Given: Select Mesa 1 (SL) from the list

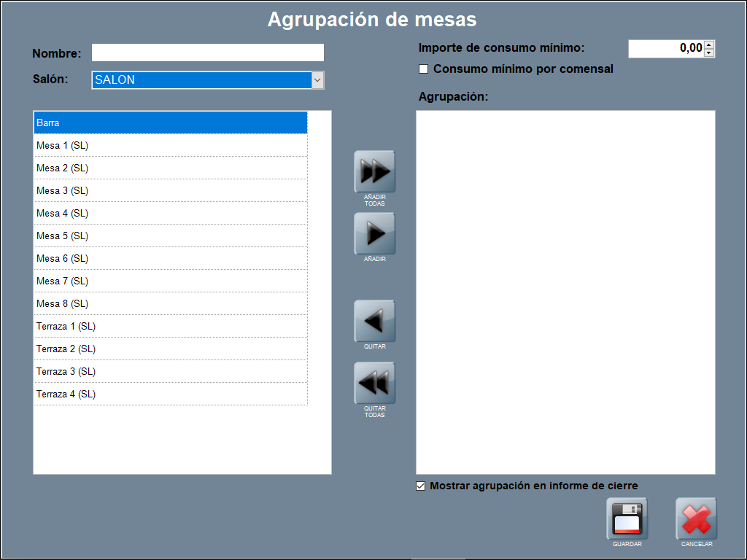Looking at the screenshot, I should click(x=170, y=145).
